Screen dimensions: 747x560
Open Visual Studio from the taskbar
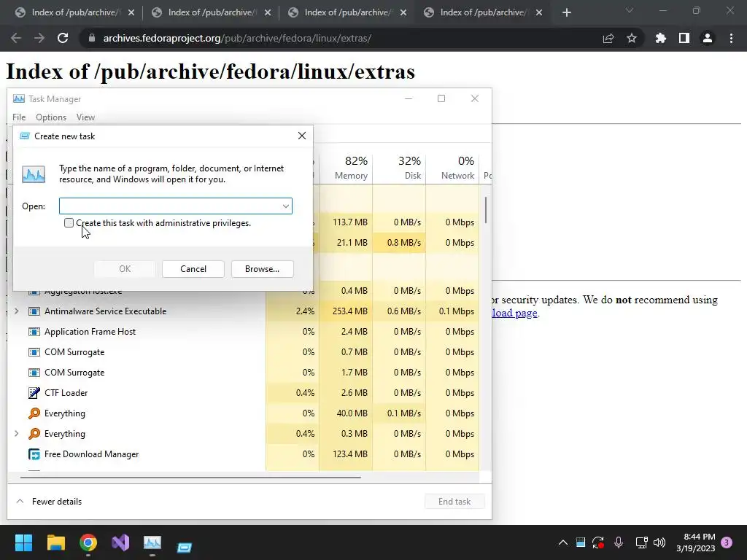tap(120, 542)
